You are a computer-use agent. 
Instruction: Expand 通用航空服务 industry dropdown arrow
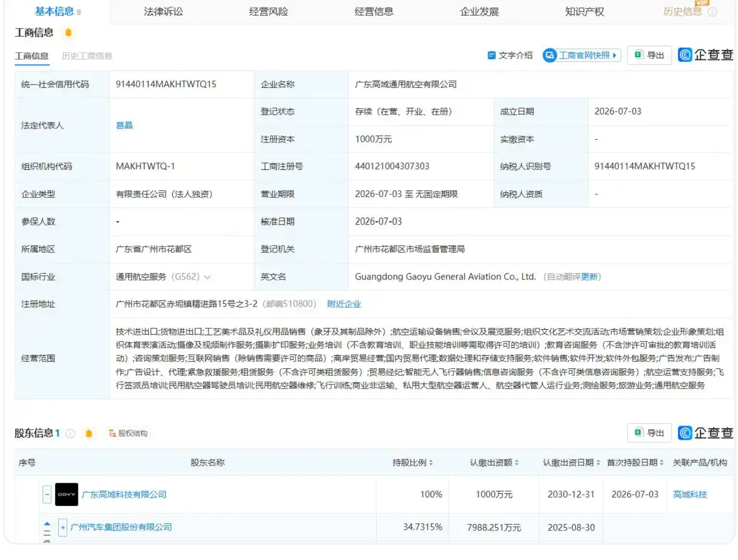[x=208, y=277]
